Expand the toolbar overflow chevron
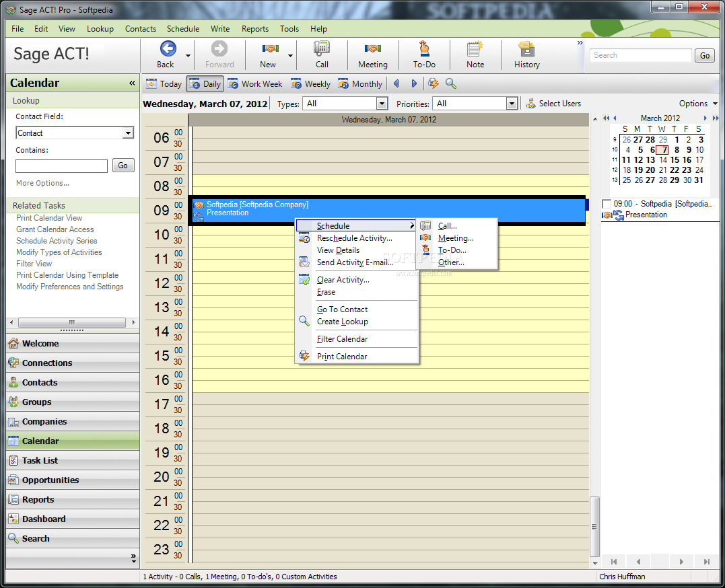 (580, 43)
